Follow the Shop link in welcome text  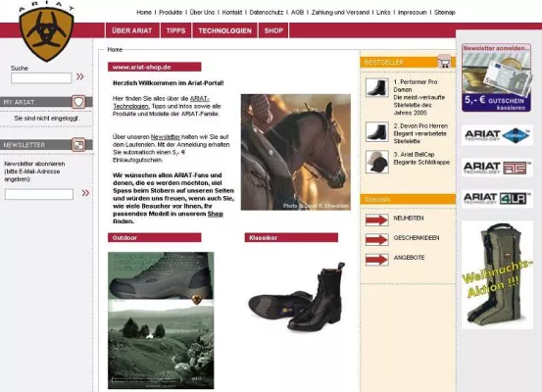click(x=215, y=214)
